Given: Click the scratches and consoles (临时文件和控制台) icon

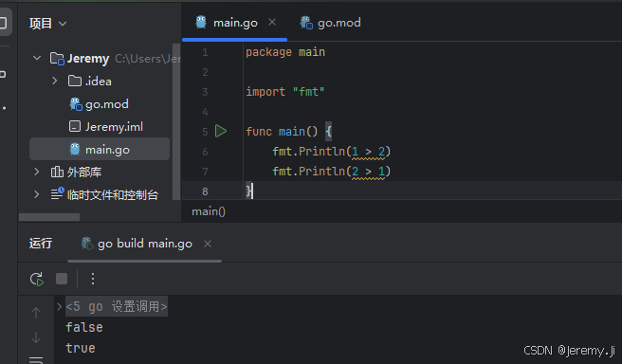Looking at the screenshot, I should tap(57, 193).
